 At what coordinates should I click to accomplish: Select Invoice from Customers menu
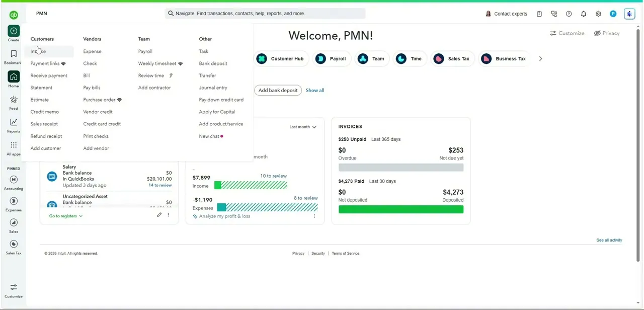tap(38, 51)
